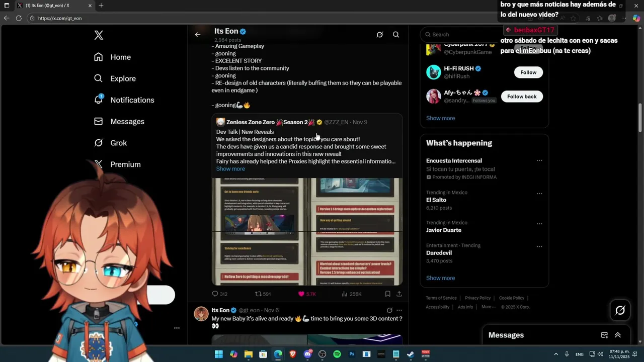Open a new browser tab
Viewport: 644px width, 362px height.
tap(101, 6)
